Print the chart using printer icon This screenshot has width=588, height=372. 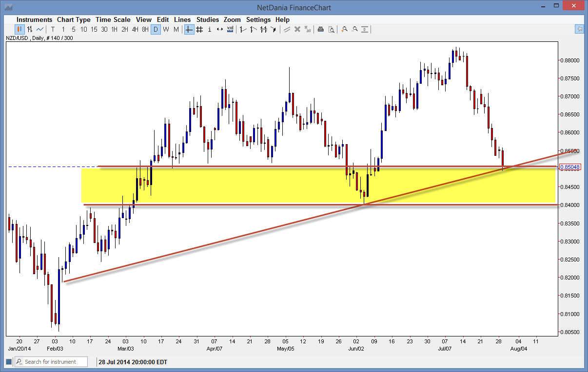(x=320, y=29)
